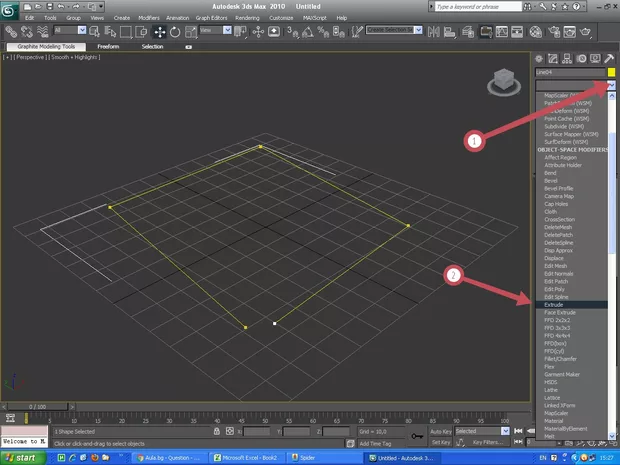Image resolution: width=620 pixels, height=465 pixels.
Task: Click the Save File floppy icon
Action: pos(49,6)
